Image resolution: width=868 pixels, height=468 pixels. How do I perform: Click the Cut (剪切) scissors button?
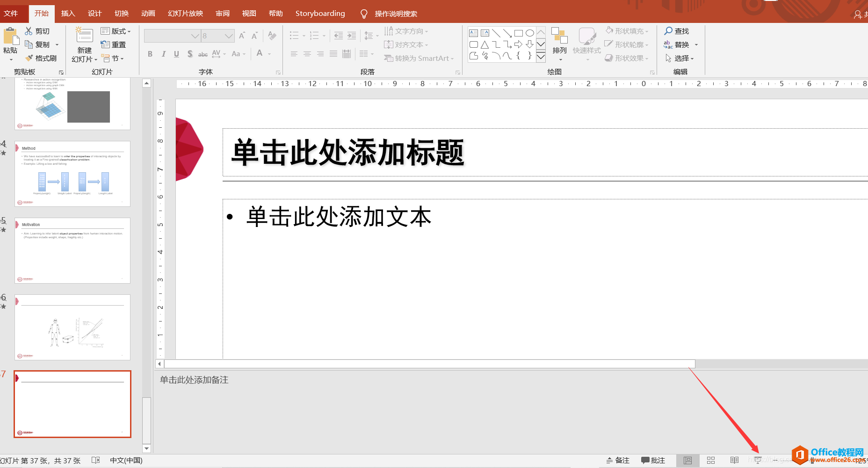[x=37, y=31]
